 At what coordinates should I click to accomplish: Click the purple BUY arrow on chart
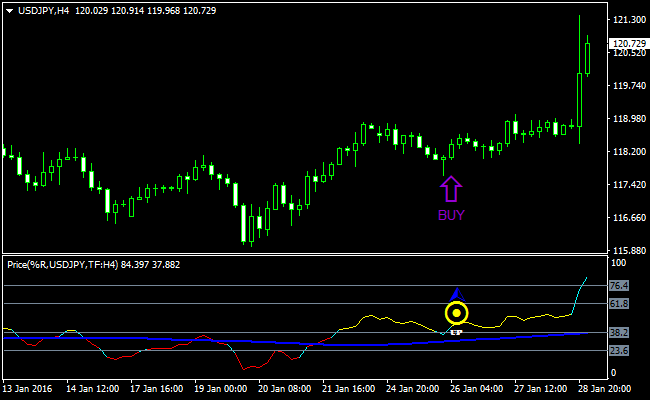[x=450, y=188]
